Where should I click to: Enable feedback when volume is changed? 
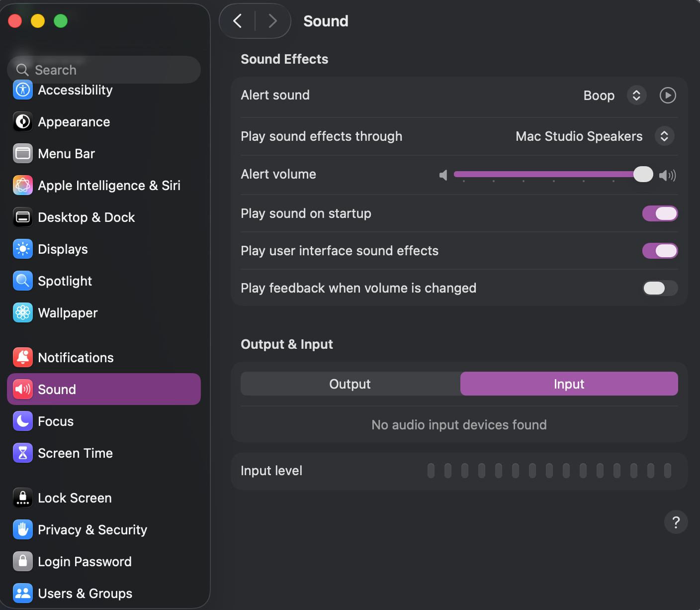pyautogui.click(x=660, y=288)
